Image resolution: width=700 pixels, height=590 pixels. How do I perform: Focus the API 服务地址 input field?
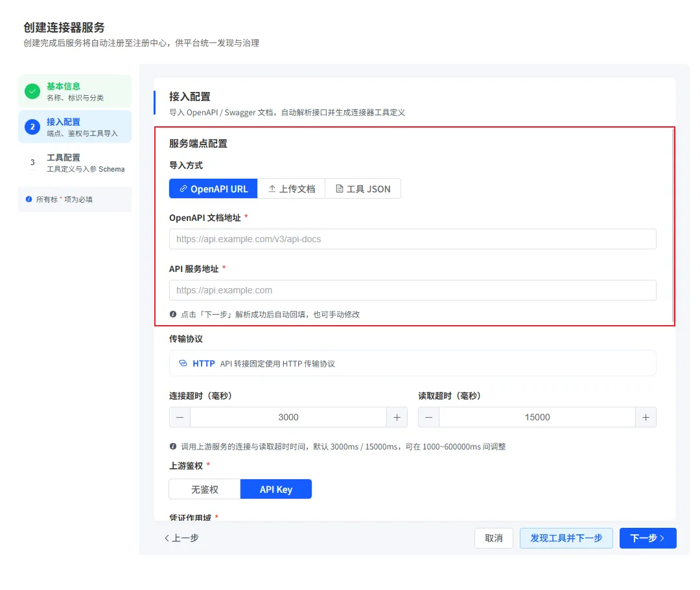[412, 290]
